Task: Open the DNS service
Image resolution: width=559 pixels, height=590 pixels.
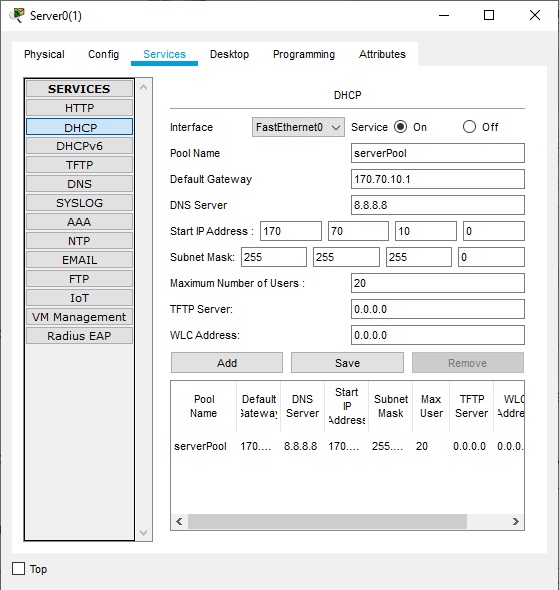Action: click(79, 184)
